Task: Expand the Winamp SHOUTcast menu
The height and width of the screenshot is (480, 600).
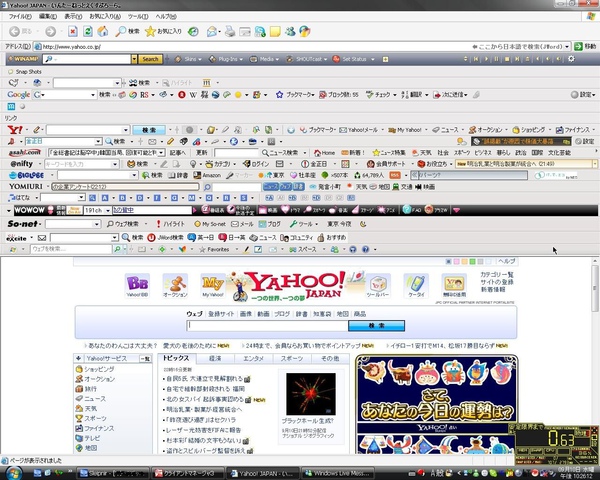Action: pos(307,59)
